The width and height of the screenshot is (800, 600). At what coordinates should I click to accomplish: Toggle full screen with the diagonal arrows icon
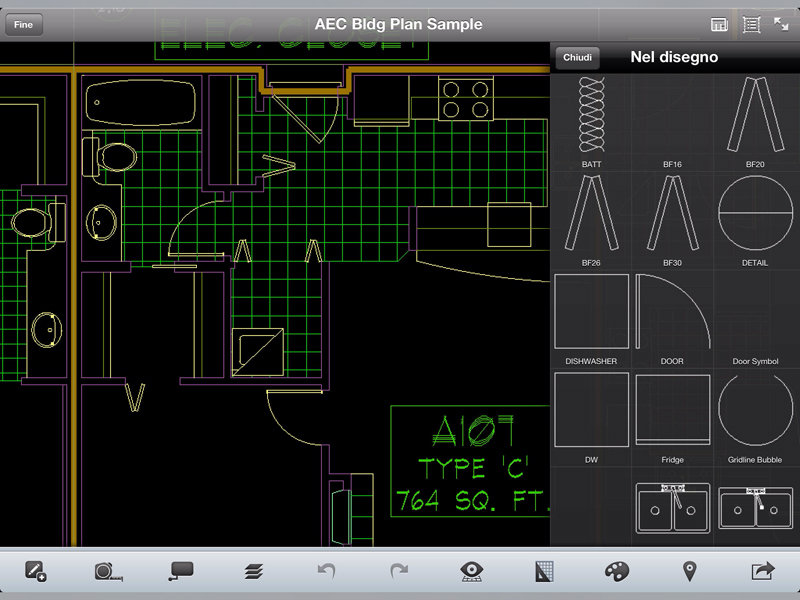click(782, 24)
